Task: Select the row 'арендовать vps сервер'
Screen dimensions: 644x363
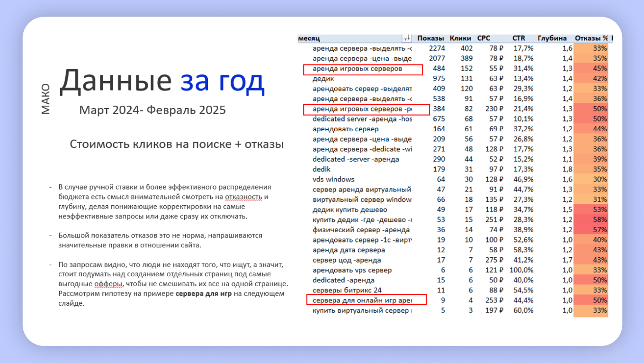Action: point(454,270)
